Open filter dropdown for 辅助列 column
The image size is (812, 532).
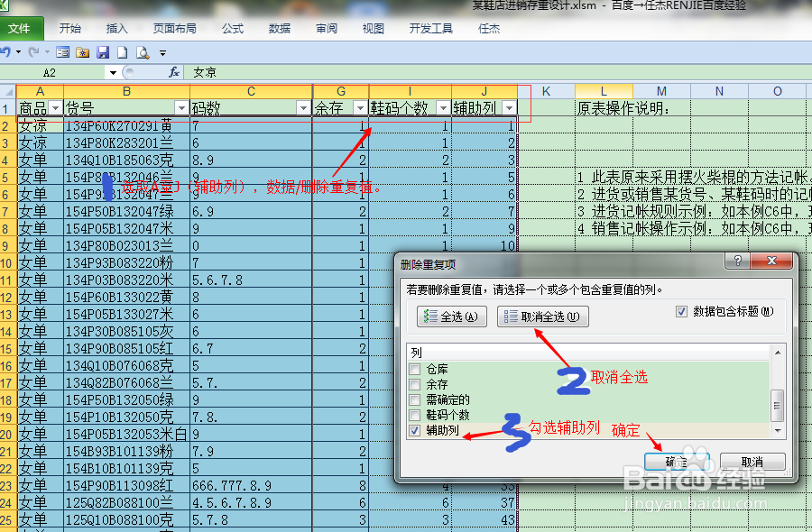pos(510,107)
